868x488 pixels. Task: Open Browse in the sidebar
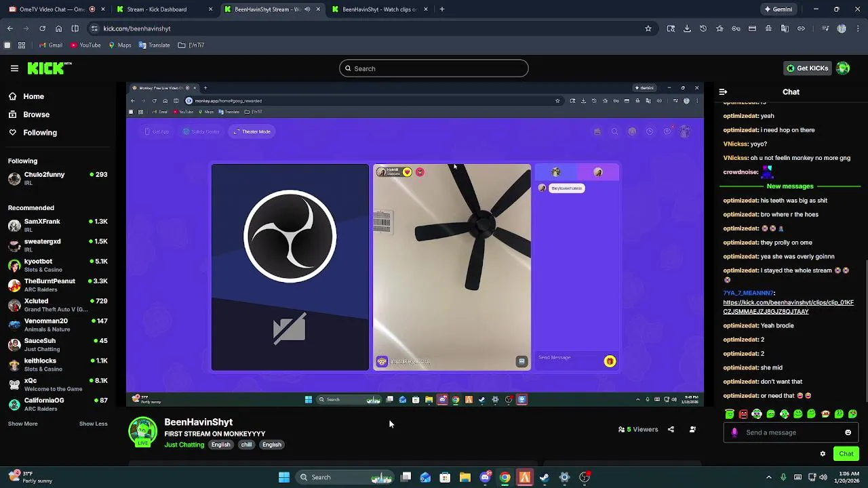pyautogui.click(x=29, y=115)
